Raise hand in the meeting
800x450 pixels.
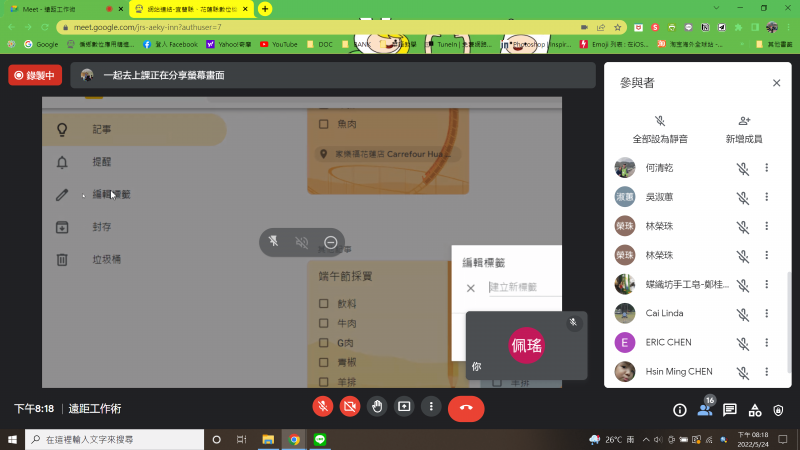pyautogui.click(x=377, y=407)
